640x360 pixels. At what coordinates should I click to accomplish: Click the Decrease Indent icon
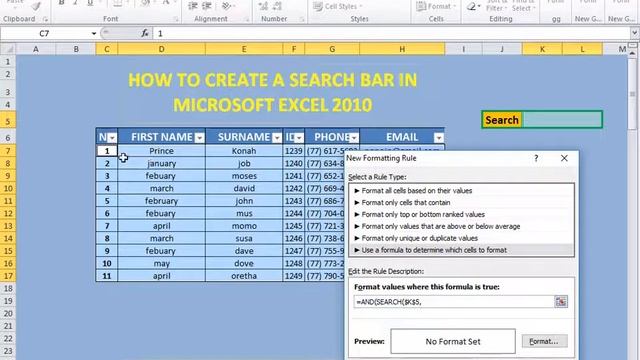pyautogui.click(x=193, y=6)
